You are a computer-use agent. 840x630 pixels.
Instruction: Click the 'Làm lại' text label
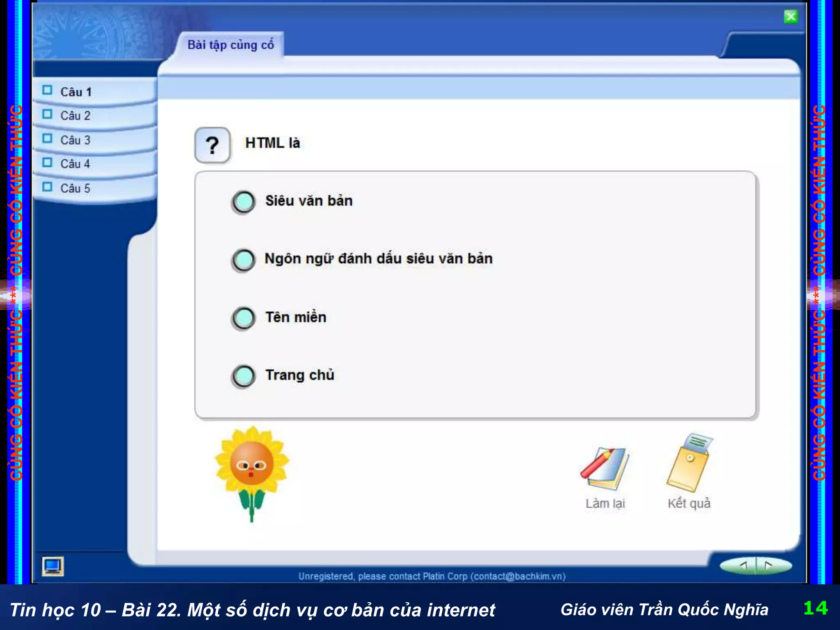point(605,503)
